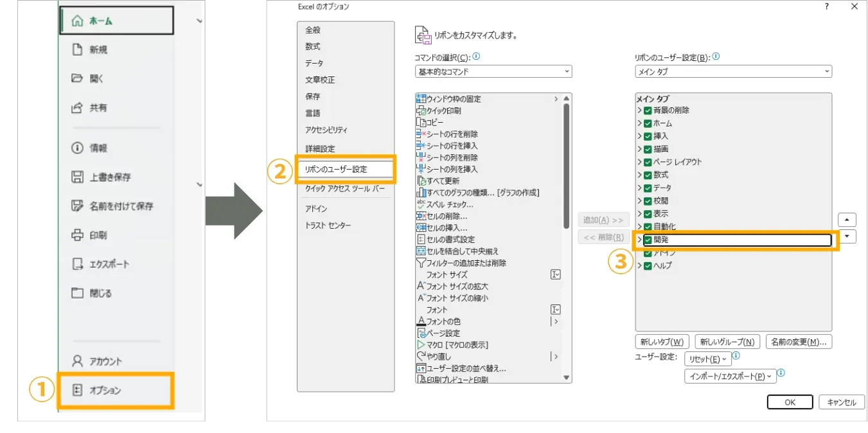Click the クイック印刷 command icon
868x433 pixels.
(421, 110)
